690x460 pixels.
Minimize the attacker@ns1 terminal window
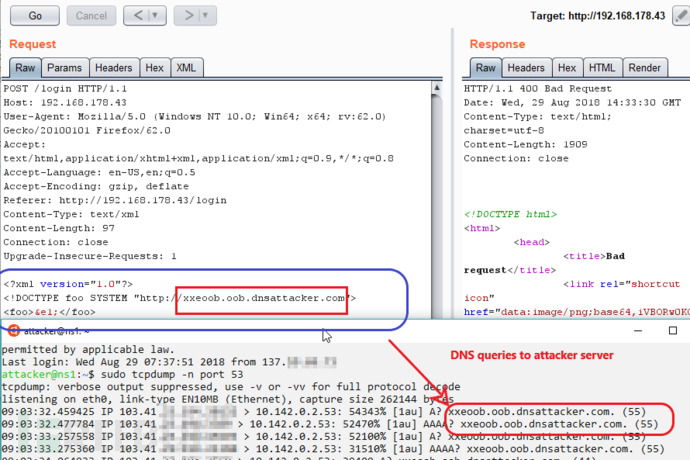coord(638,331)
